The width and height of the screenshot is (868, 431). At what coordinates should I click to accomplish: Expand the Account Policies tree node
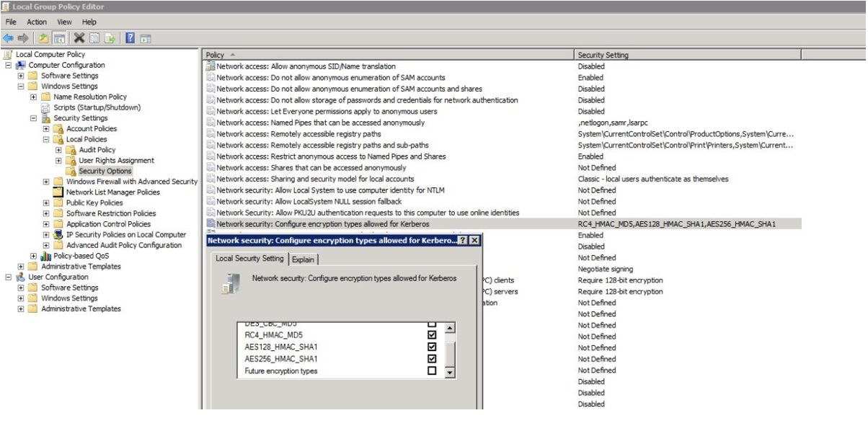[47, 129]
